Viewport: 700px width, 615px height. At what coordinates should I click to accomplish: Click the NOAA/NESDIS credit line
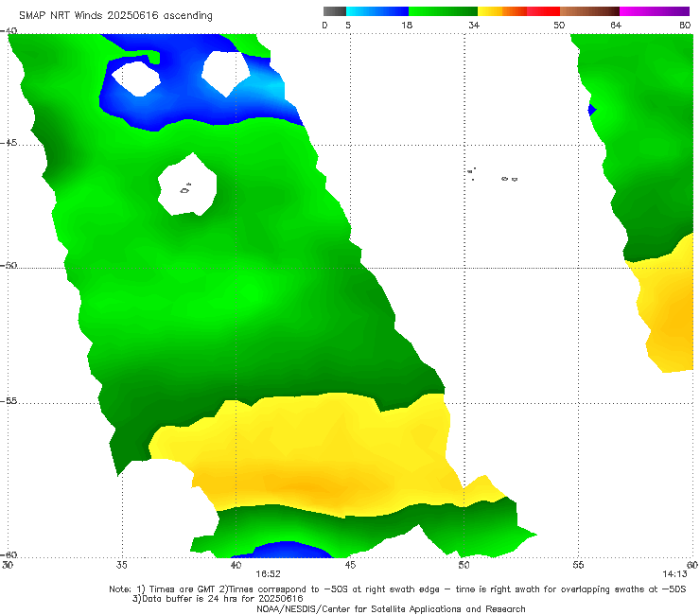point(391,609)
